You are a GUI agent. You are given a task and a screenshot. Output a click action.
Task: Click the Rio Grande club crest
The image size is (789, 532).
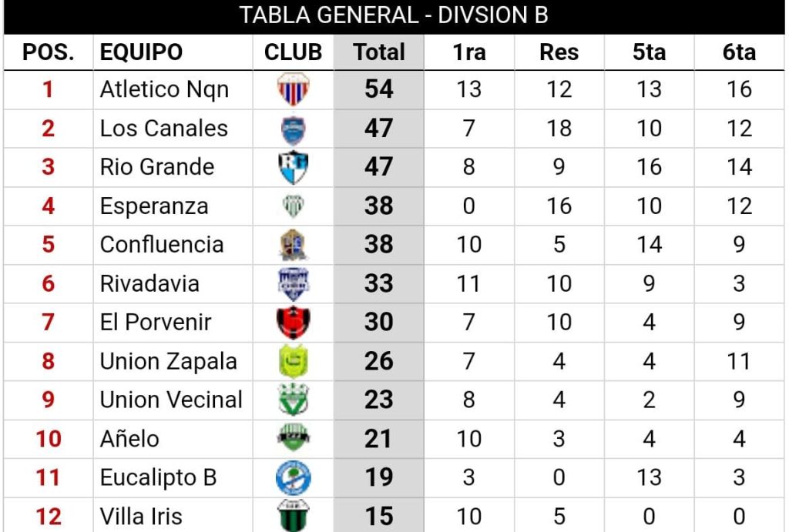tap(293, 169)
